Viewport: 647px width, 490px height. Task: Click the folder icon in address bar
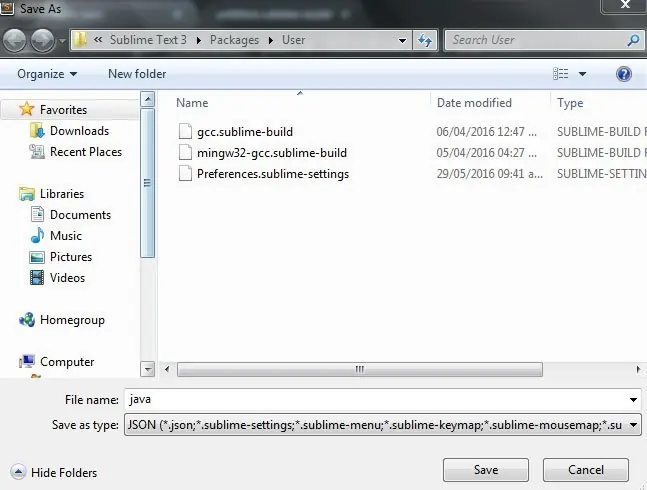[x=80, y=40]
